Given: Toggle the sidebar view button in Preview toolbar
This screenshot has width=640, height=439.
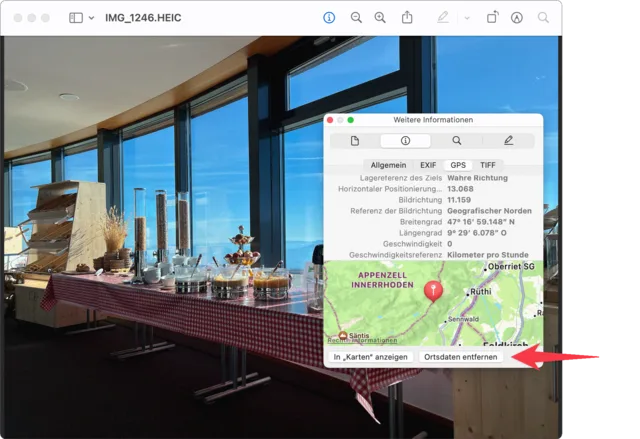Looking at the screenshot, I should 76,18.
